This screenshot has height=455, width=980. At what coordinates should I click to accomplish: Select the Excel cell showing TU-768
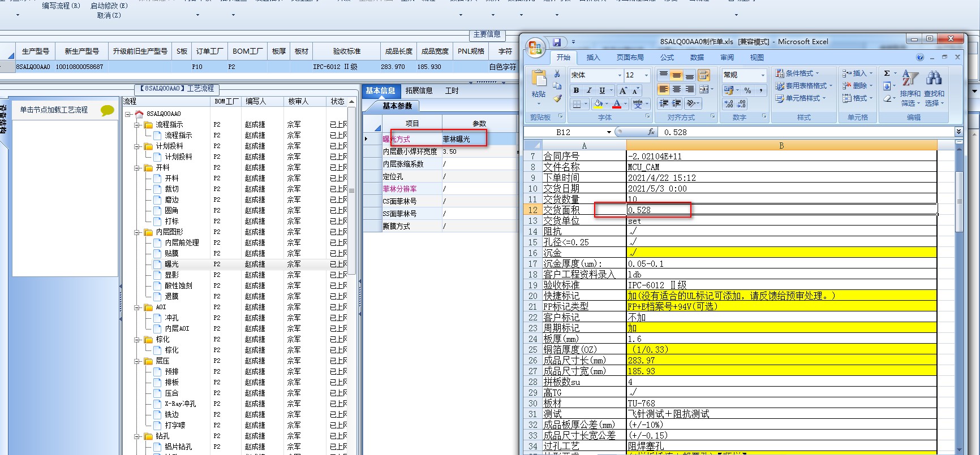point(781,404)
